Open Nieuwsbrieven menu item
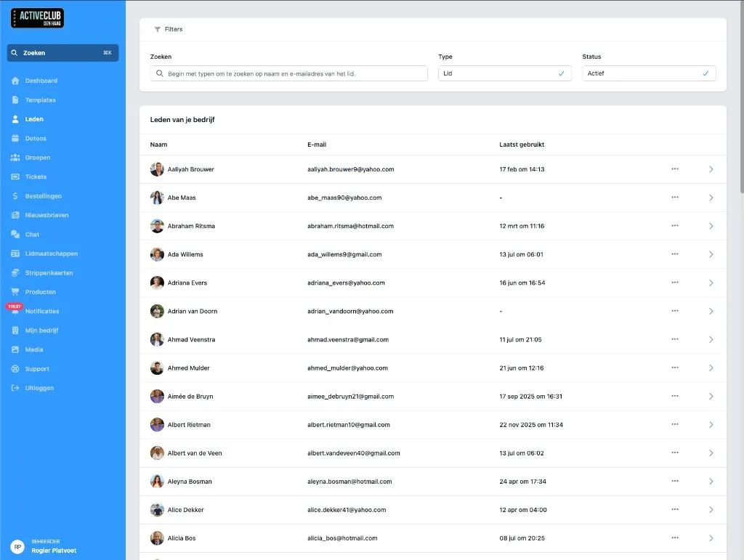 coord(47,215)
